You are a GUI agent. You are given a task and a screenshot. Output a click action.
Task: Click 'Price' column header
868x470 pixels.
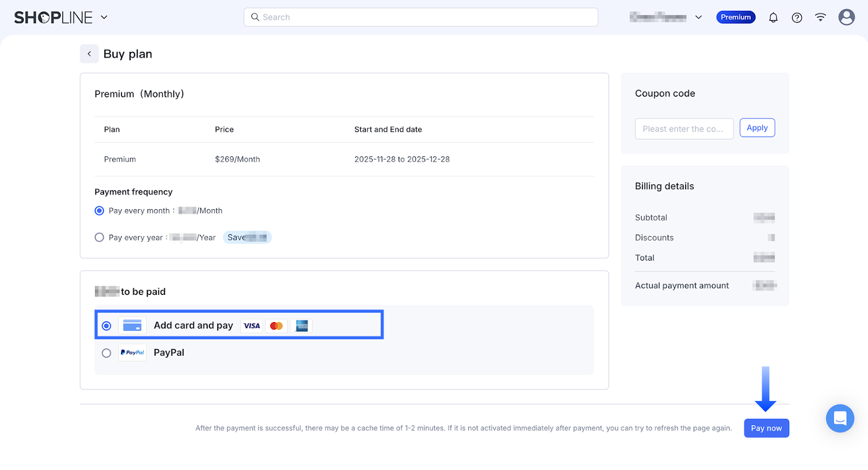click(224, 130)
